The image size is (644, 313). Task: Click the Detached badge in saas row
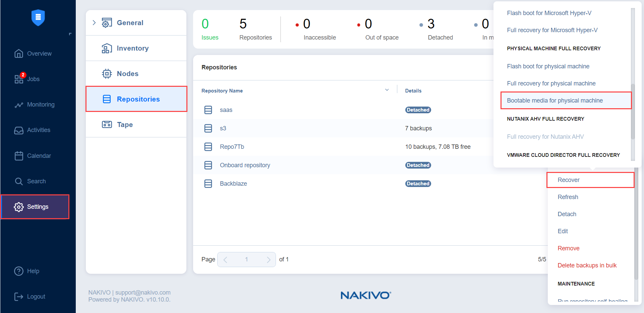(418, 110)
